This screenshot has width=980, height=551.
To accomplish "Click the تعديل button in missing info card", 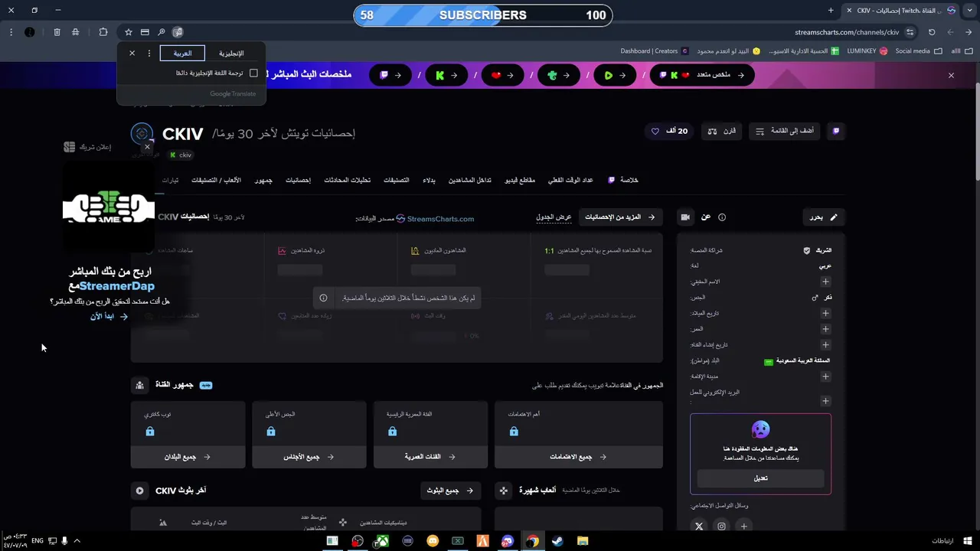I will point(760,478).
